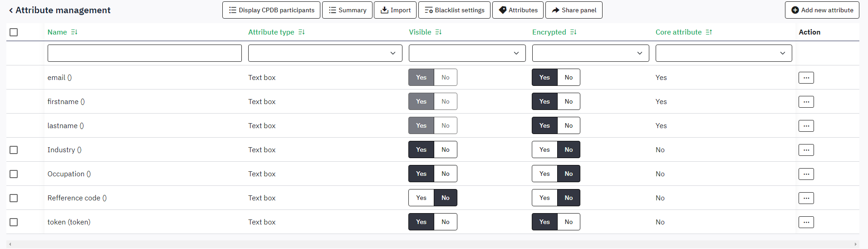Open the action menu for token row
This screenshot has height=249, width=868.
point(806,222)
